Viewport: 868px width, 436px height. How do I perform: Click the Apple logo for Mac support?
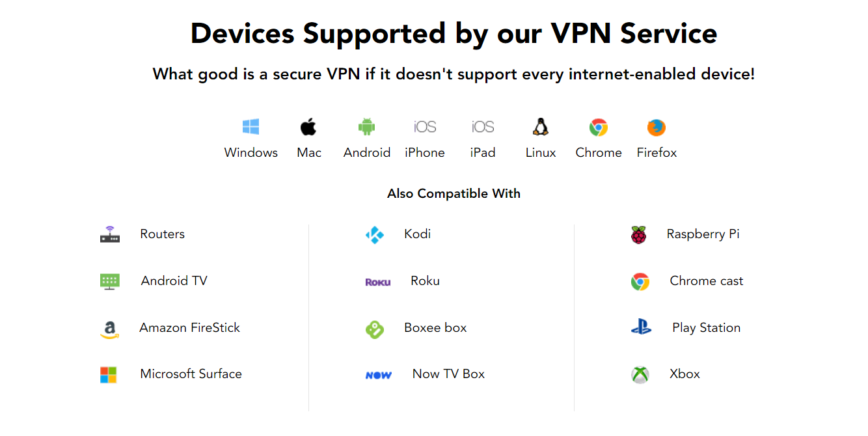tap(308, 126)
